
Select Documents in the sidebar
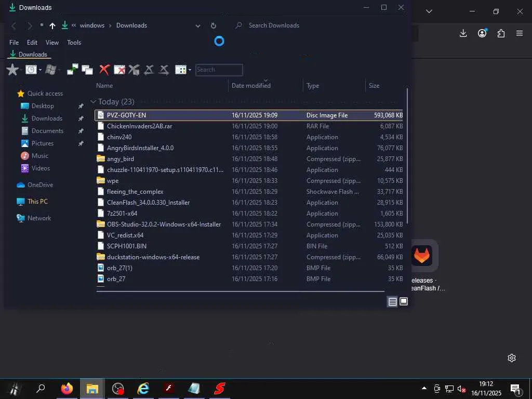47,130
